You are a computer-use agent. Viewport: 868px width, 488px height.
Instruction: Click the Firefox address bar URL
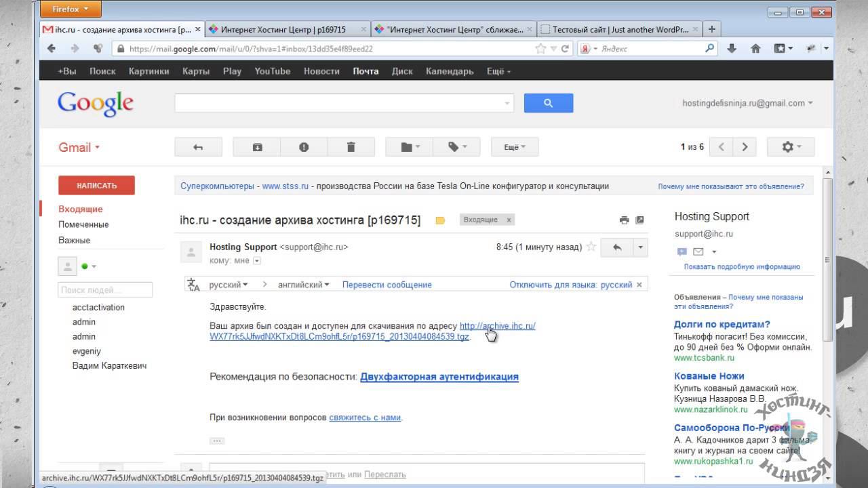pyautogui.click(x=251, y=49)
